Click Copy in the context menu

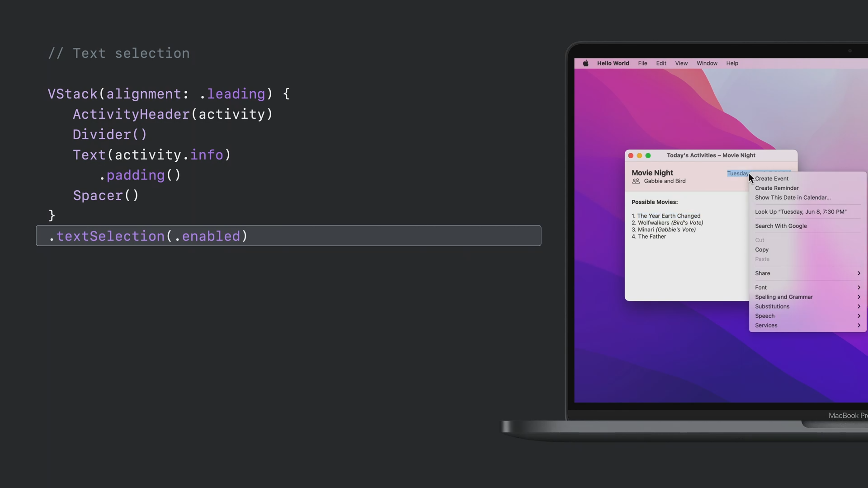762,249
